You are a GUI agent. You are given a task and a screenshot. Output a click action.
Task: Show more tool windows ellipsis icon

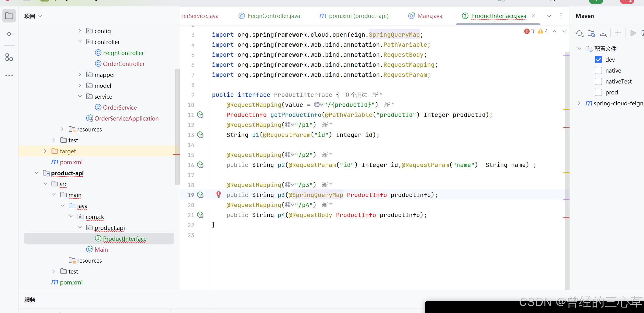9,75
